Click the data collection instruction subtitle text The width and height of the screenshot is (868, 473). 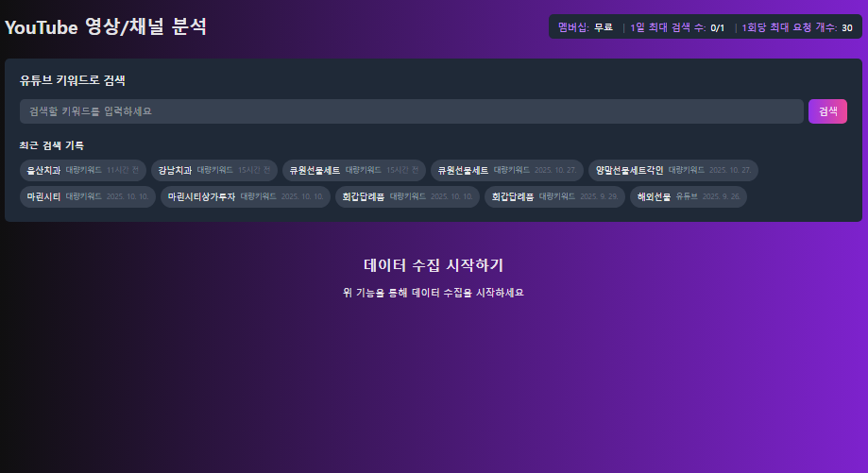pos(434,293)
